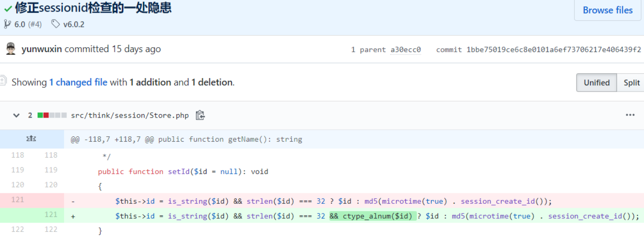This screenshot has height=238, width=644.
Task: Open the document icon beside Showing
Action: pos(3,81)
